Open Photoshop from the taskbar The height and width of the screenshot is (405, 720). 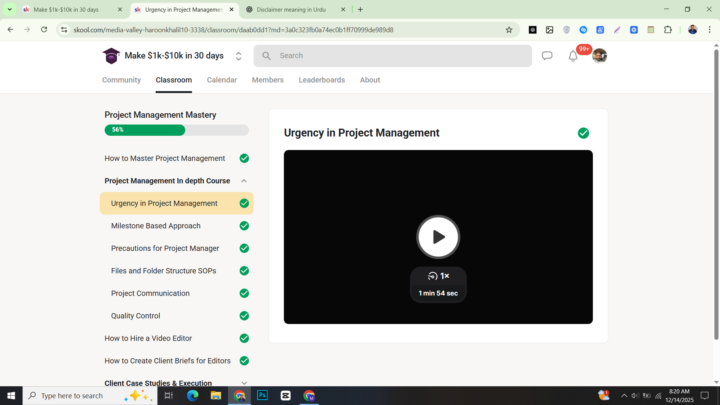(x=262, y=395)
